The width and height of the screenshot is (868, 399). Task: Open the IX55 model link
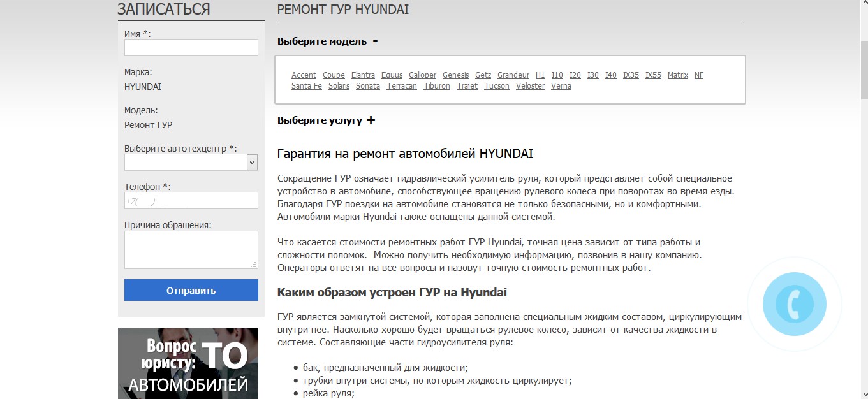click(653, 75)
